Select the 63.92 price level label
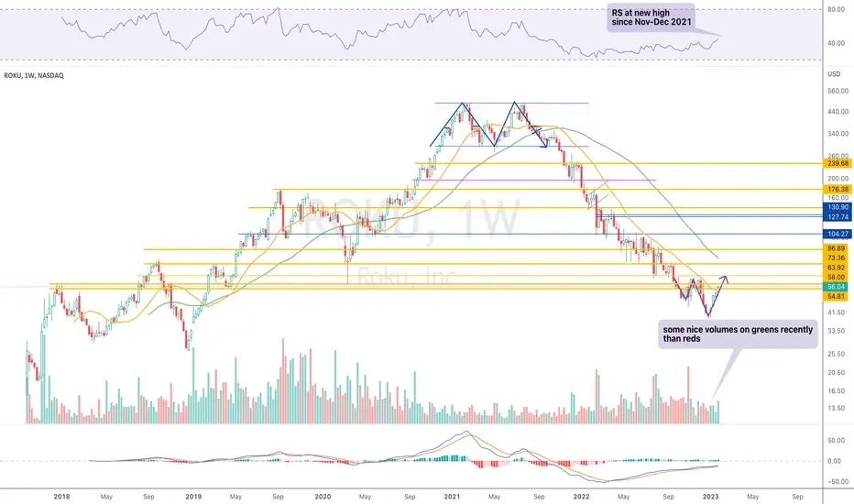 [x=836, y=268]
